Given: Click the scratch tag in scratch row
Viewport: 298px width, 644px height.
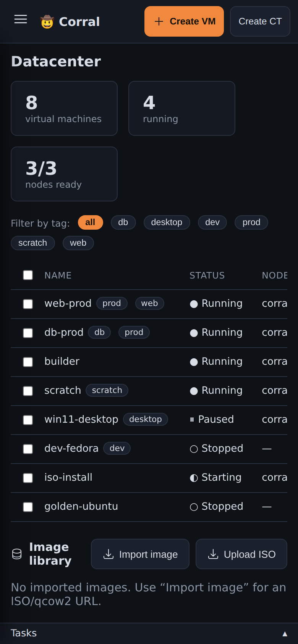Looking at the screenshot, I should pyautogui.click(x=107, y=390).
